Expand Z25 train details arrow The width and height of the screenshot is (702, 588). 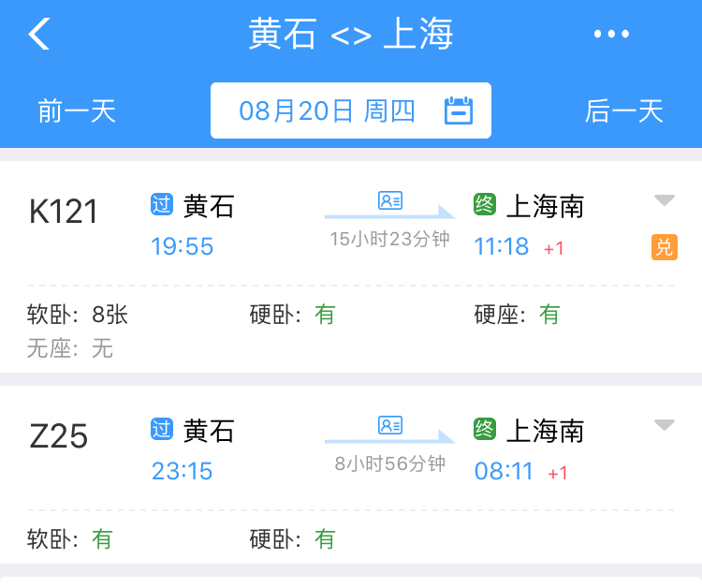click(664, 425)
